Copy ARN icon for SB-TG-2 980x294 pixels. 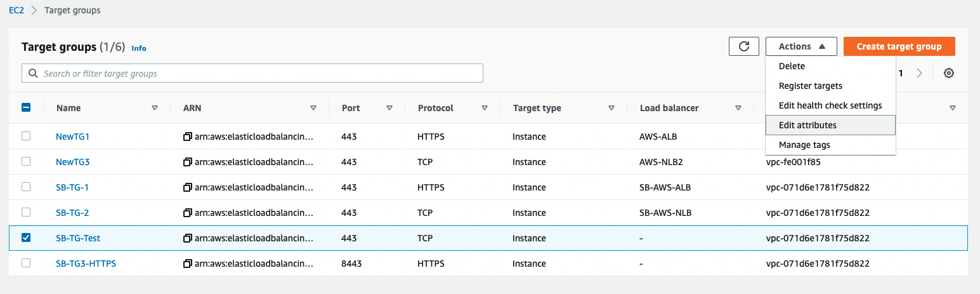tap(187, 213)
